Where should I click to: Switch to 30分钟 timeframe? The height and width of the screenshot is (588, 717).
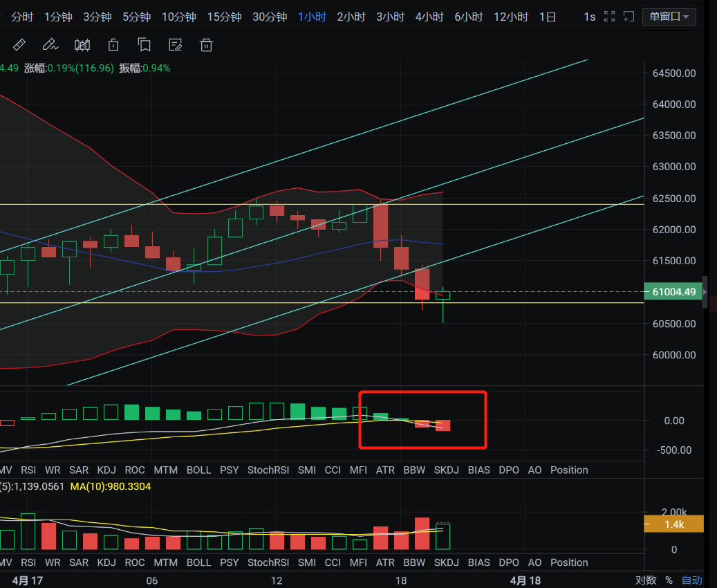270,17
